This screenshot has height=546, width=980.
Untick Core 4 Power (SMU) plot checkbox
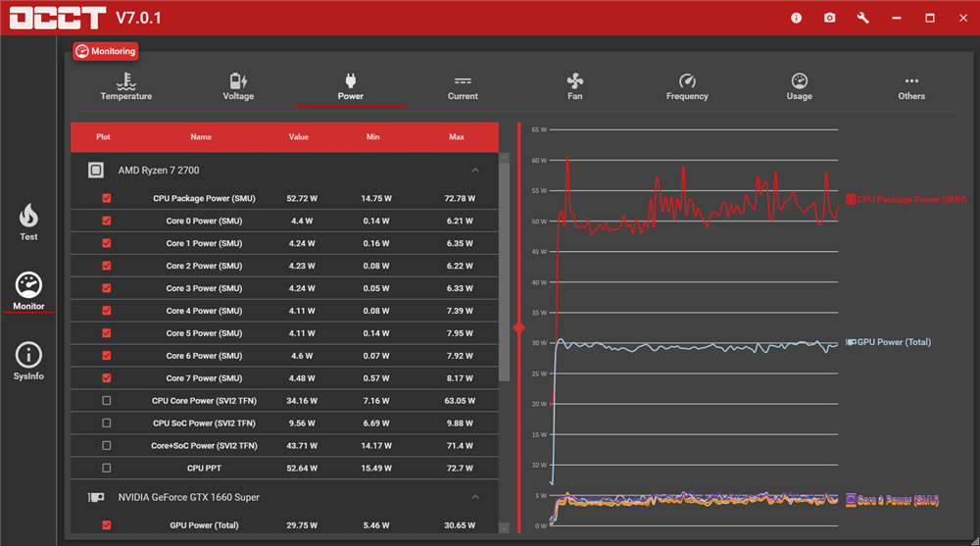[x=106, y=311]
